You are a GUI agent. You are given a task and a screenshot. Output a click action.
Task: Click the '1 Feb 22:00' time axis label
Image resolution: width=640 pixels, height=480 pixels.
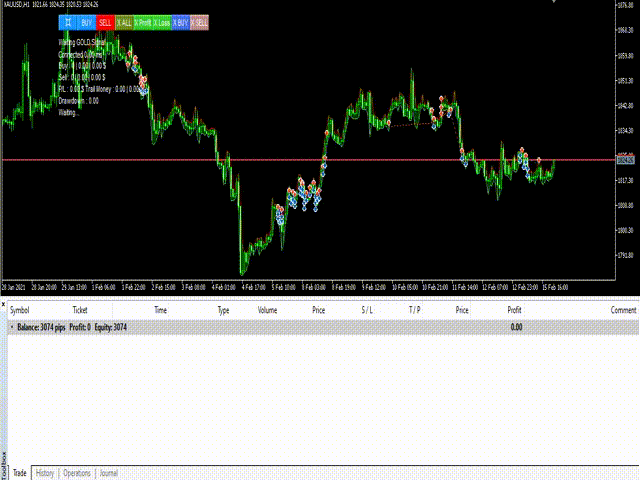(x=133, y=287)
